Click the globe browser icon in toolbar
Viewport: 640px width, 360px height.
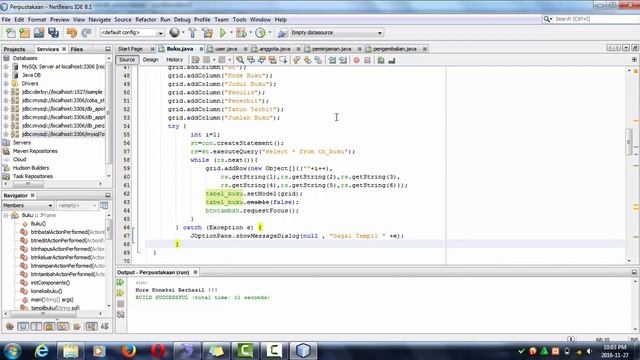[x=175, y=32]
